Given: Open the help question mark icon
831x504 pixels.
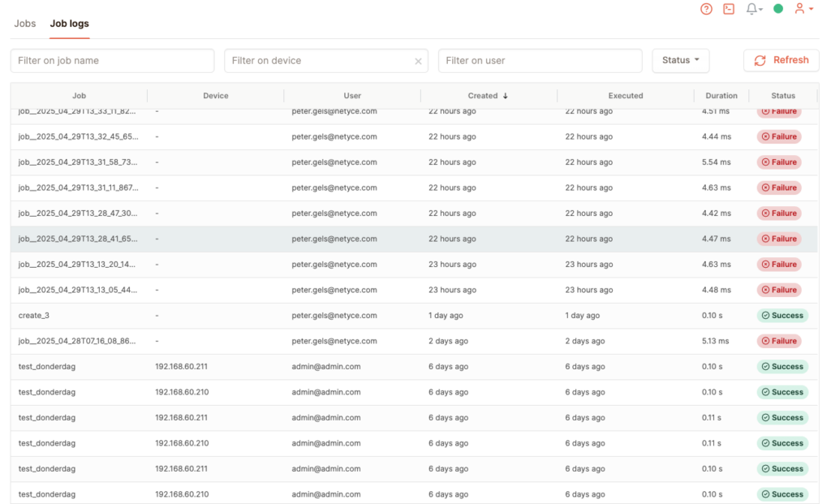Looking at the screenshot, I should point(706,9).
